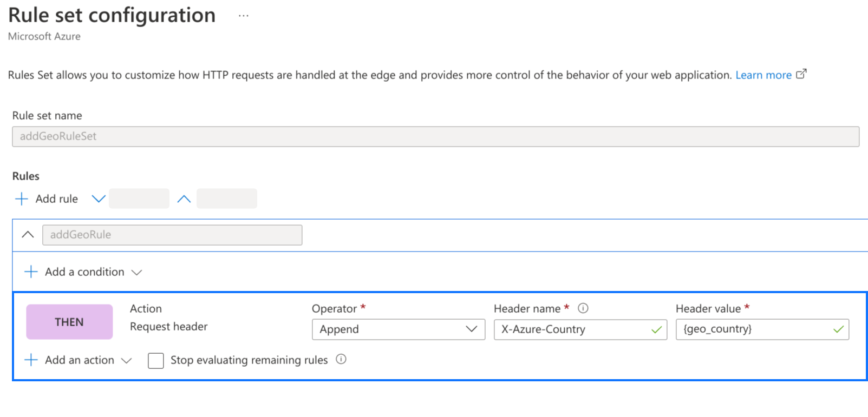Click the Header name X-Azure-Country field
The height and width of the screenshot is (417, 868).
(574, 329)
